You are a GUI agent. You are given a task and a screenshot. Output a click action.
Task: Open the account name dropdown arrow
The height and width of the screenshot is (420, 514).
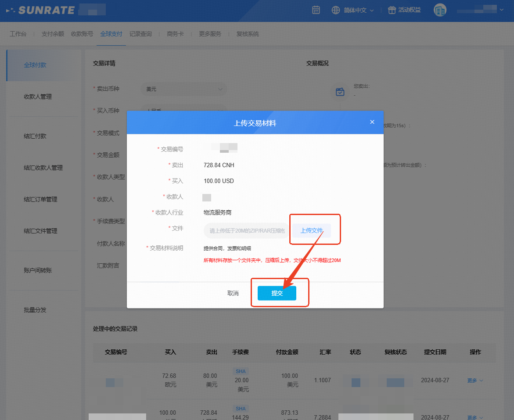pos(501,10)
